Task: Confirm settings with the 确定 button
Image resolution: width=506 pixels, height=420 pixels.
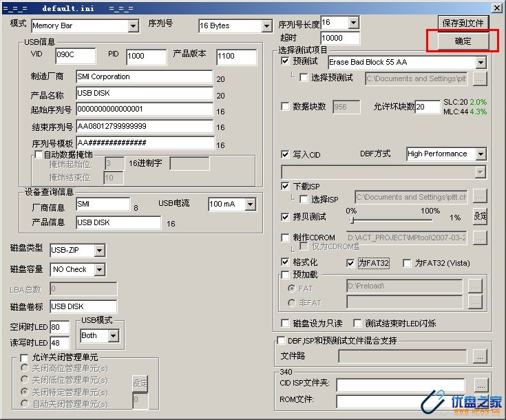Action: point(463,41)
